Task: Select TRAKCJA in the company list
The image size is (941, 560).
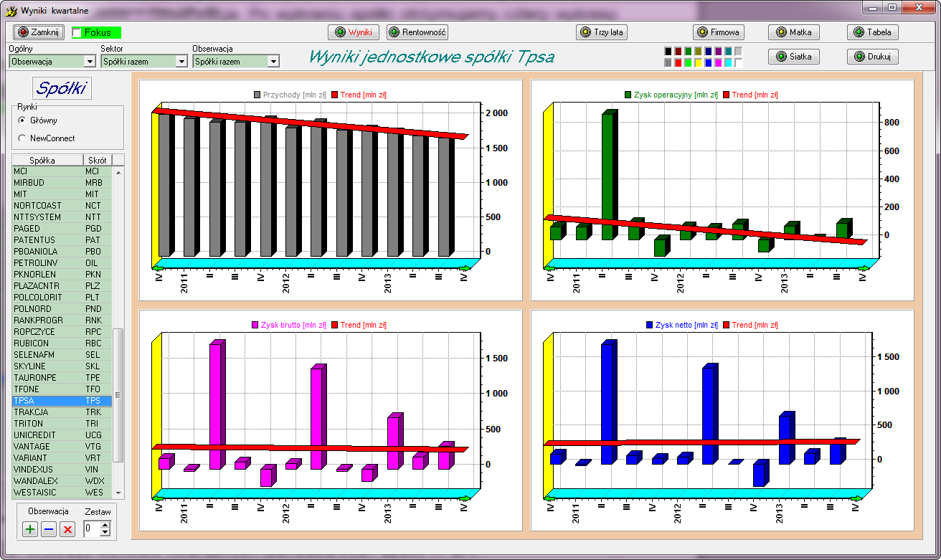Action: point(62,412)
